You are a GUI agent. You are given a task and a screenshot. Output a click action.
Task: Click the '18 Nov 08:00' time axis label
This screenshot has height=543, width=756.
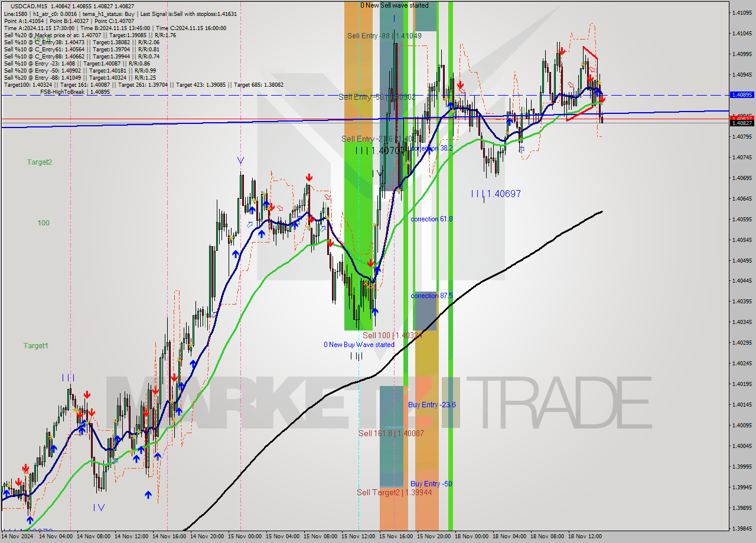tap(548, 537)
